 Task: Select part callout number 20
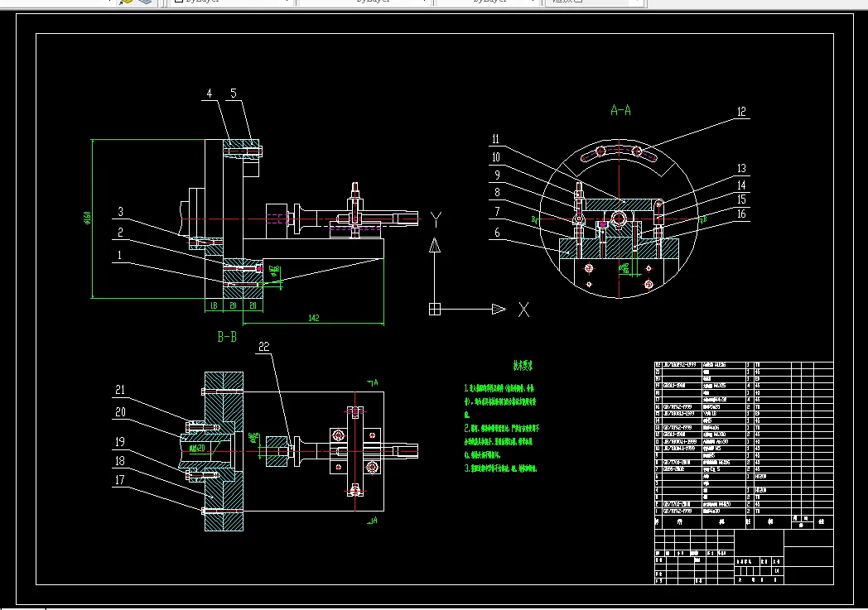tap(120, 412)
